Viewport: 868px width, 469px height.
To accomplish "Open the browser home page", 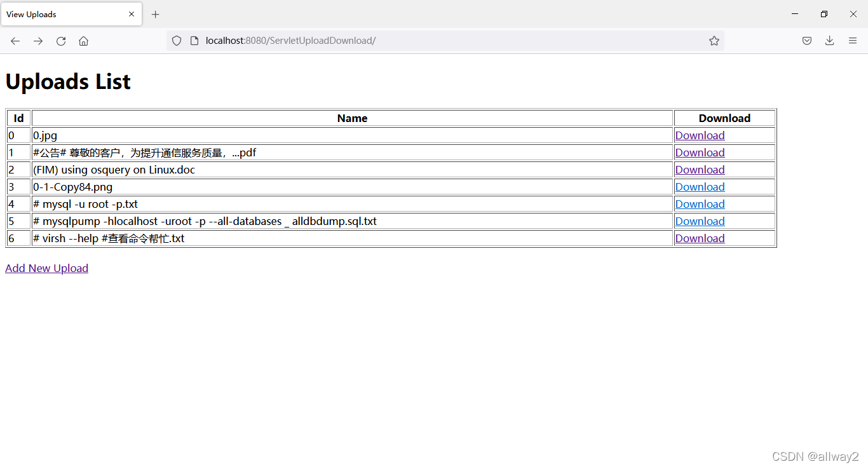I will 83,41.
